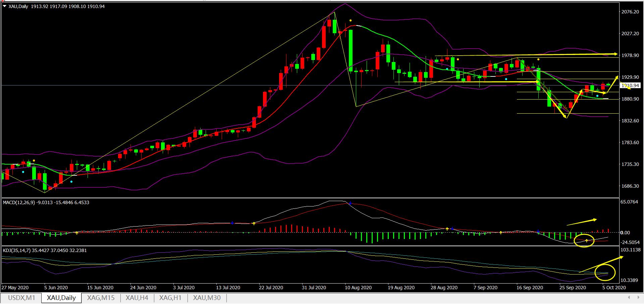Select the orange dot near the price peak
644x304 pixels.
tap(351, 21)
